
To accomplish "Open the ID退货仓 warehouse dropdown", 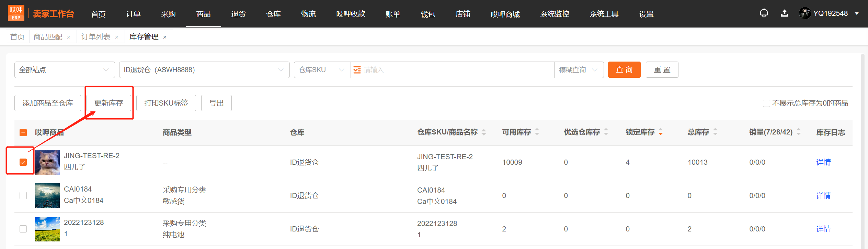I will (204, 70).
